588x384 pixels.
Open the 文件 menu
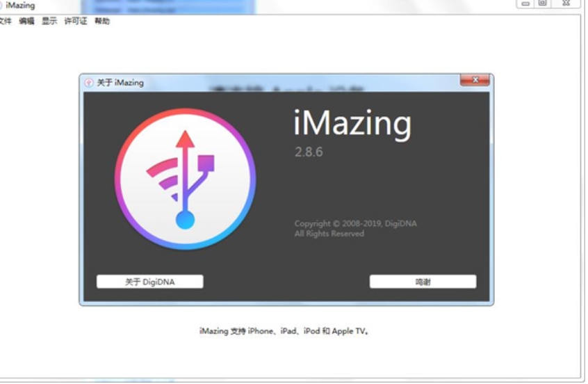point(6,21)
